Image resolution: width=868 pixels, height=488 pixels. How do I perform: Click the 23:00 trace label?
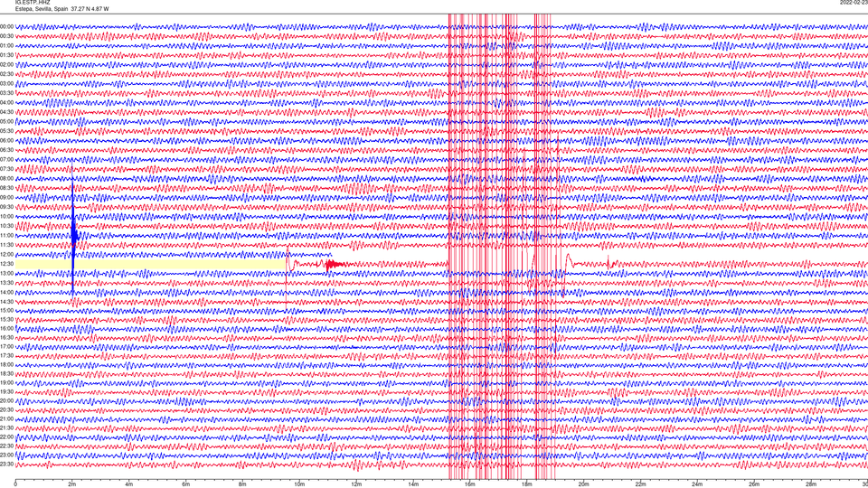pyautogui.click(x=6, y=455)
